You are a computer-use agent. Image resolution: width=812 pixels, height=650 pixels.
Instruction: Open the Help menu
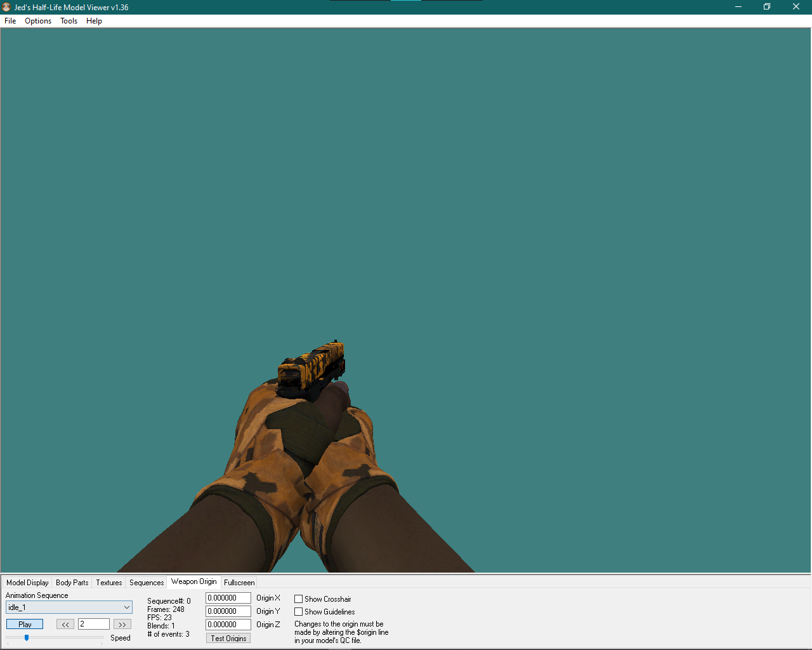tap(94, 21)
